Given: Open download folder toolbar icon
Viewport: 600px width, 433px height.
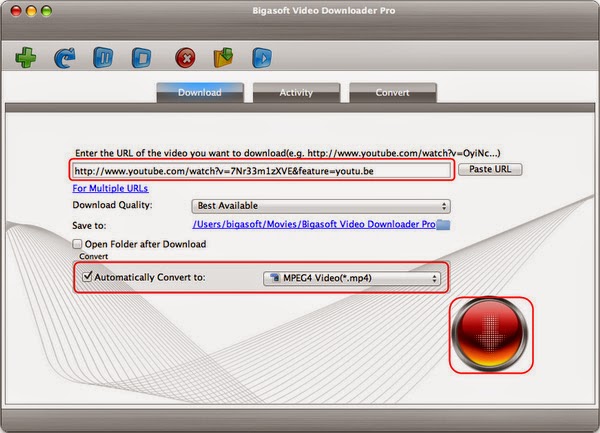Looking at the screenshot, I should tap(223, 58).
